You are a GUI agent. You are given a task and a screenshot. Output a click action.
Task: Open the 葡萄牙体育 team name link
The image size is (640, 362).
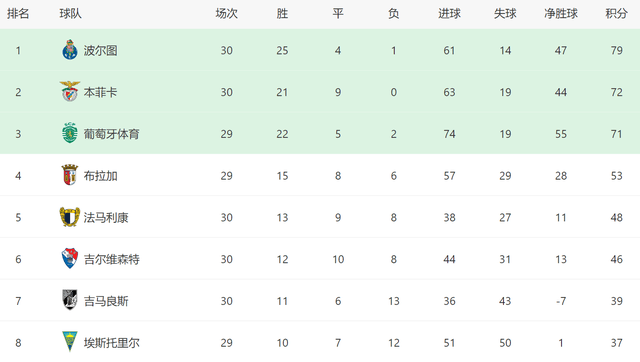pos(111,134)
